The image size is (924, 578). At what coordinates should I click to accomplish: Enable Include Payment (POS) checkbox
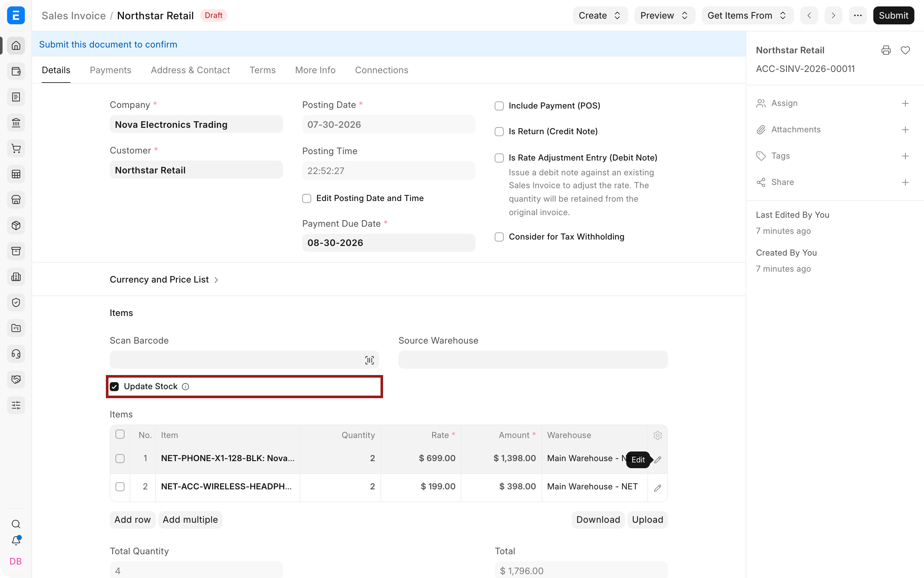coord(499,106)
